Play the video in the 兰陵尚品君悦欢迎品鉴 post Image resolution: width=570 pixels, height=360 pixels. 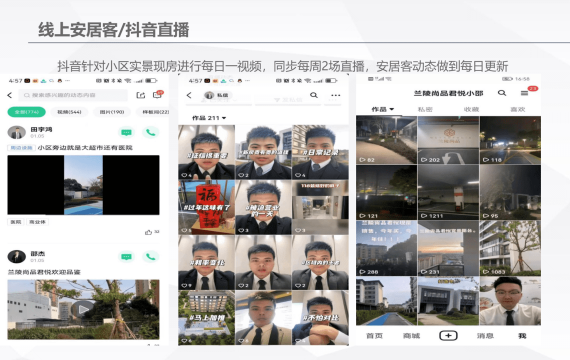point(83,309)
